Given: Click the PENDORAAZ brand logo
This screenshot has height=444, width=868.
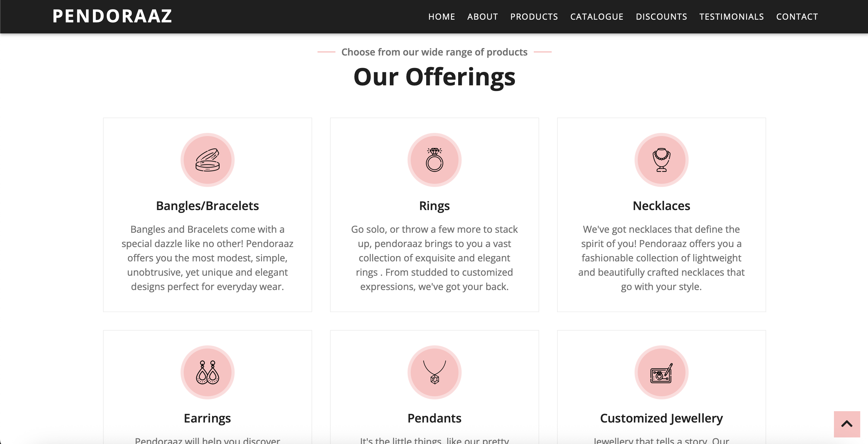Looking at the screenshot, I should point(112,16).
